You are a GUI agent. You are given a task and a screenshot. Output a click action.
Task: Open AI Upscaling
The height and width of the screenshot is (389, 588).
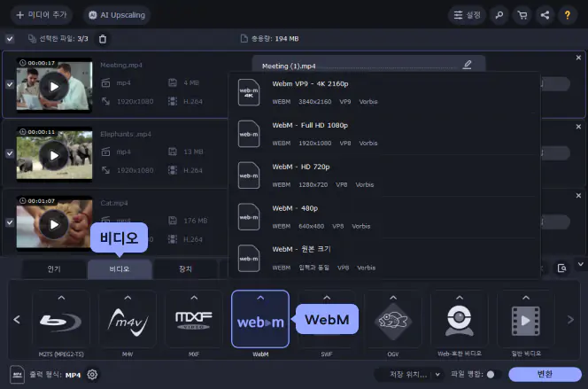117,15
